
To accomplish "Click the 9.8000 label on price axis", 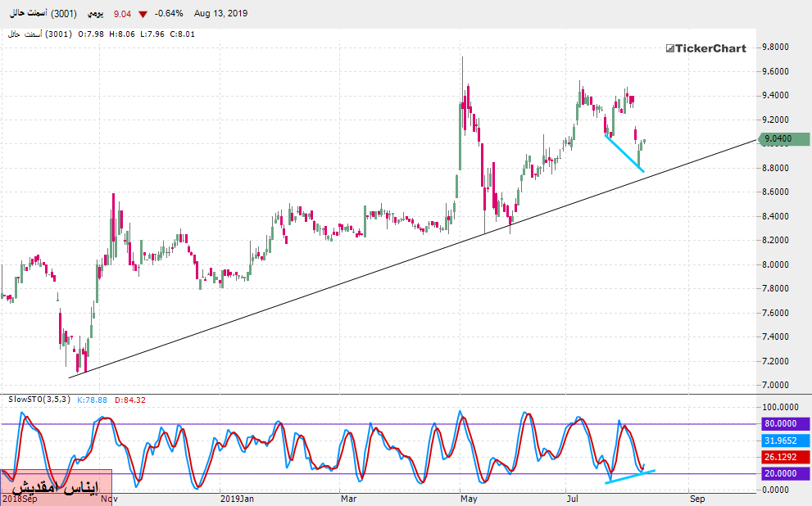I will (x=779, y=47).
